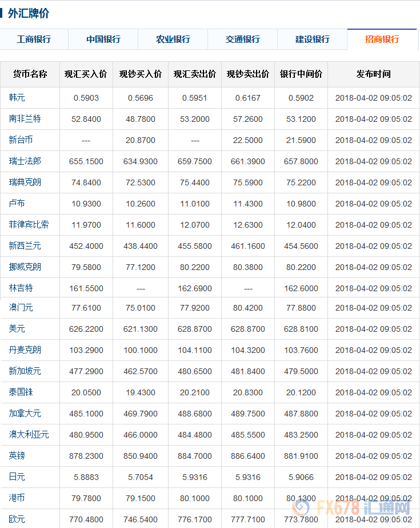Click the 韩元 value 0.5903

click(x=86, y=98)
